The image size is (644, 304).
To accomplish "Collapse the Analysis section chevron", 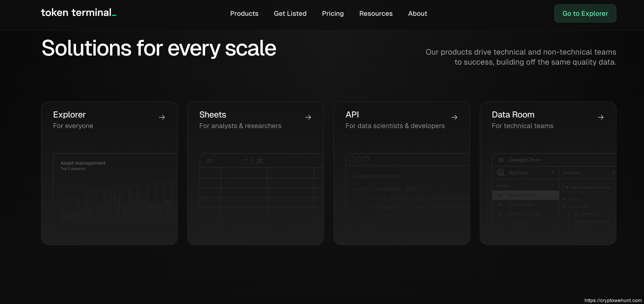I will 551,186.
